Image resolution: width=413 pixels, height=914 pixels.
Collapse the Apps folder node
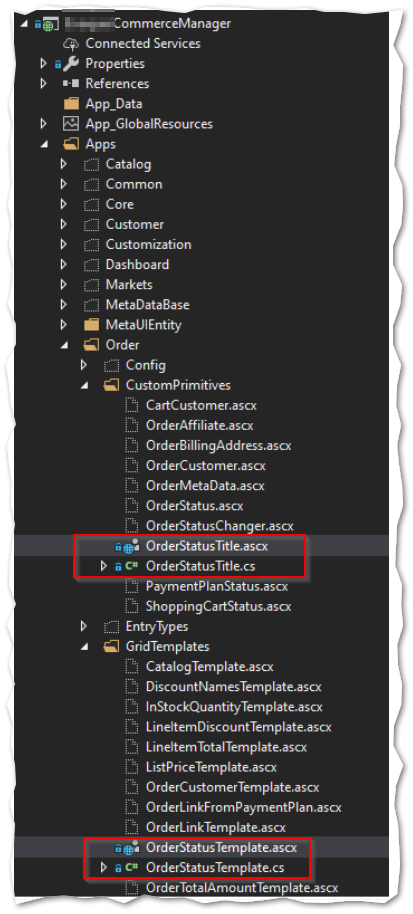click(44, 145)
